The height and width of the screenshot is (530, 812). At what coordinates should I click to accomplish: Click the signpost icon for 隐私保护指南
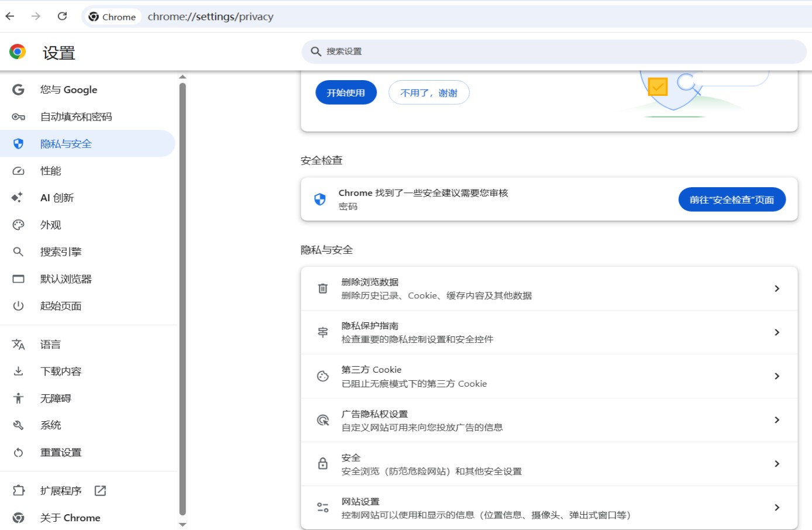click(x=323, y=332)
